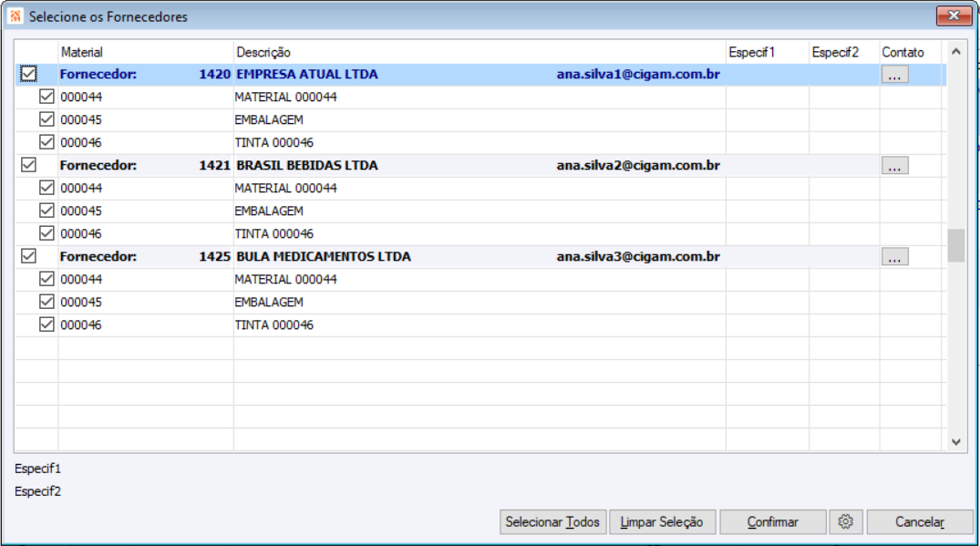Confirm the supplier selection with Confirmar
This screenshot has width=980, height=546.
coord(772,521)
